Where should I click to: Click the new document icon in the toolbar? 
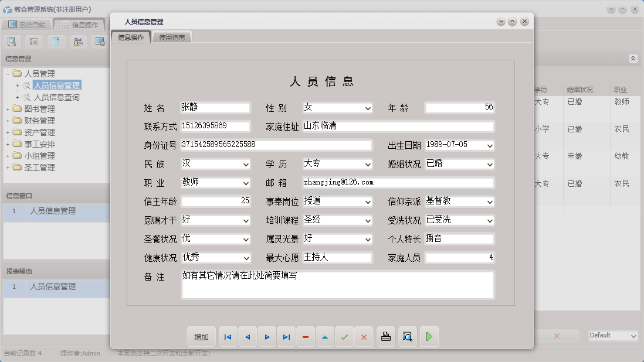tap(55, 42)
